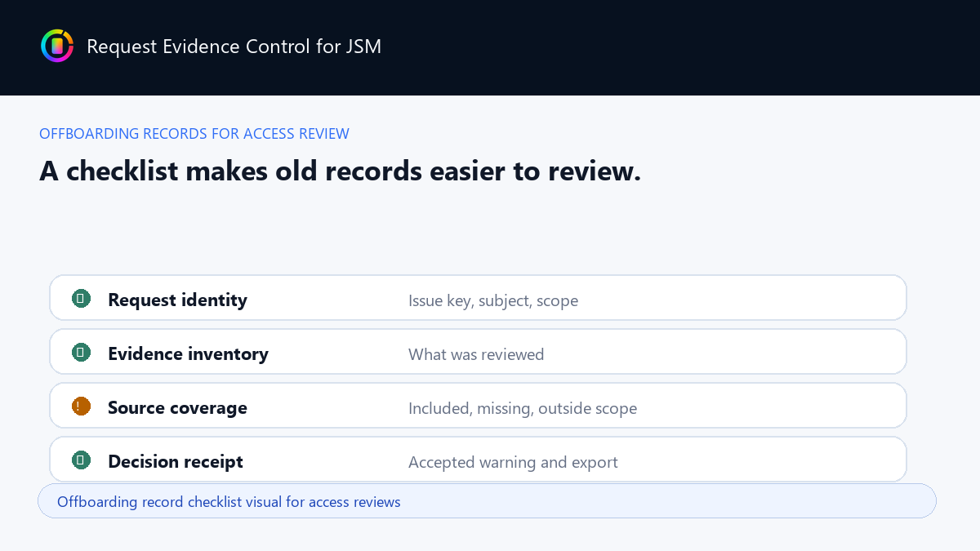This screenshot has width=980, height=551.
Task: Open the Source coverage checklist row
Action: pos(478,406)
